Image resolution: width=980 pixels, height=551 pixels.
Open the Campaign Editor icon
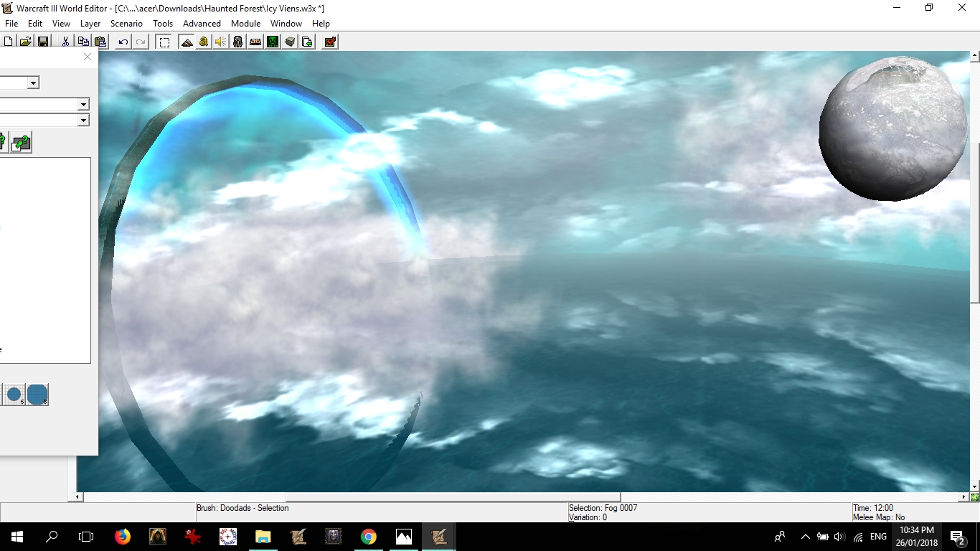255,42
